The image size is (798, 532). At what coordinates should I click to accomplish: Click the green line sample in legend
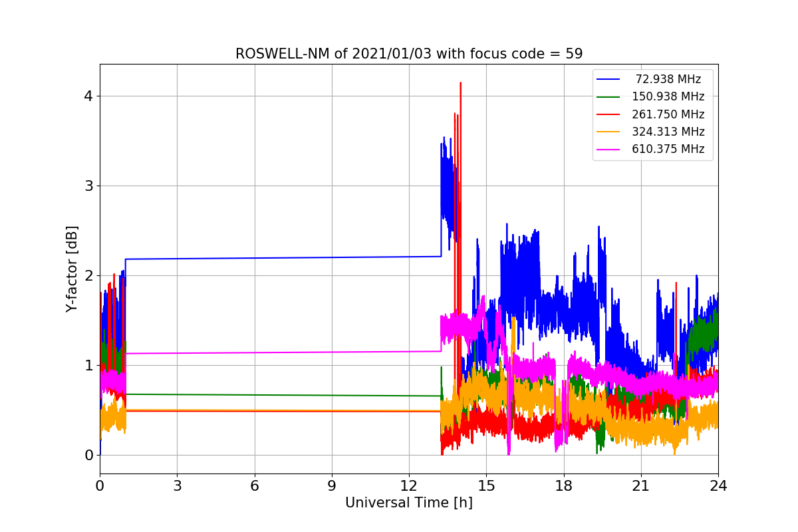coord(609,96)
